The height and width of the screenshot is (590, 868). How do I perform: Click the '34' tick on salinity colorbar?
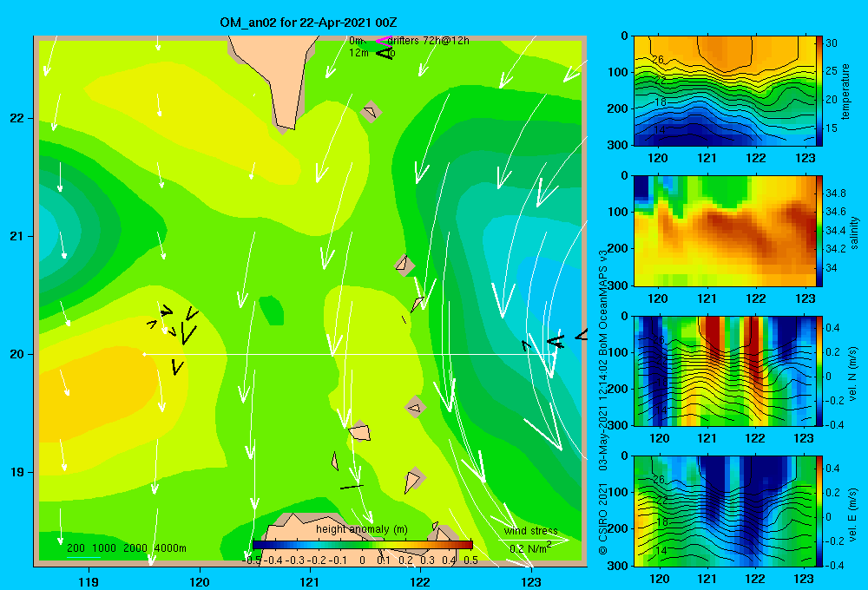click(x=832, y=268)
